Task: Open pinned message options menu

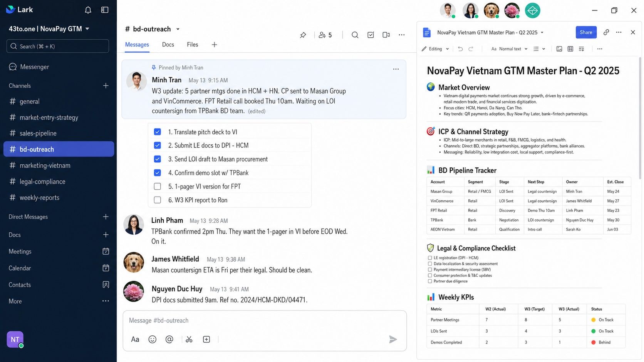Action: coord(396,69)
